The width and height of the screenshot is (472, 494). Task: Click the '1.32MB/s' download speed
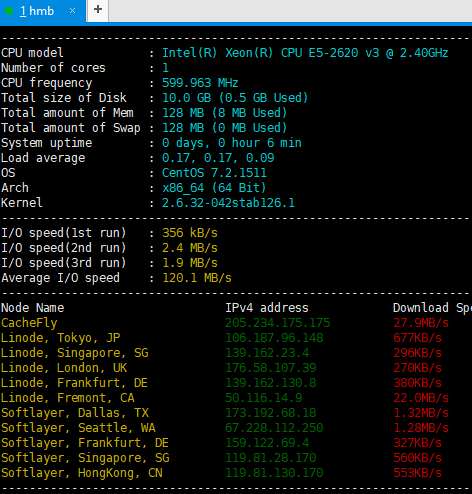tap(421, 413)
